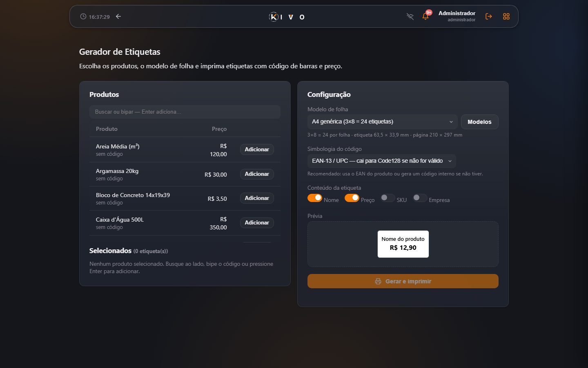Click the offline wifi status icon
Viewport: 588px width, 368px height.
point(410,16)
